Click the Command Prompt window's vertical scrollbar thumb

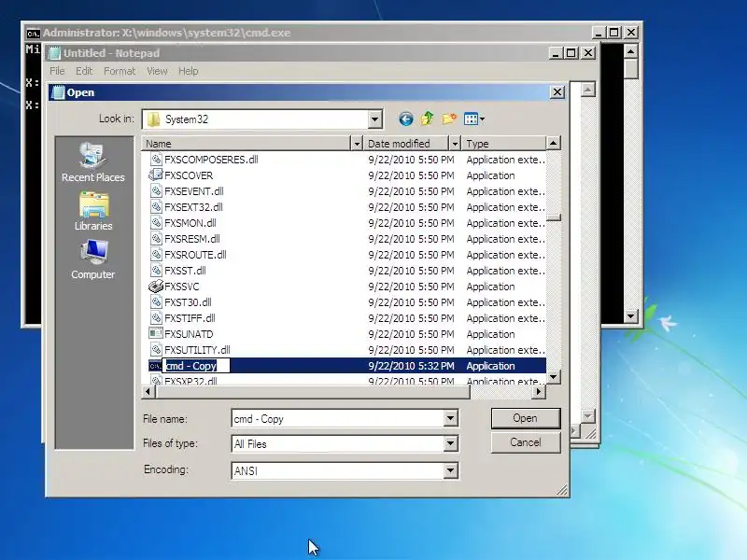click(x=631, y=68)
